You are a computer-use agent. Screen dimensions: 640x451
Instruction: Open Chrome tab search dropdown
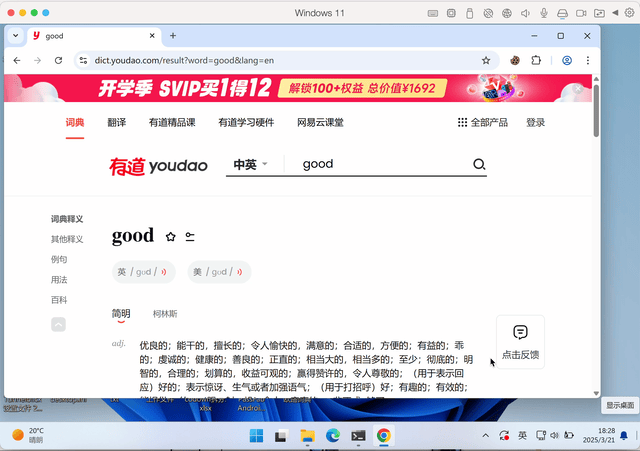[16, 36]
